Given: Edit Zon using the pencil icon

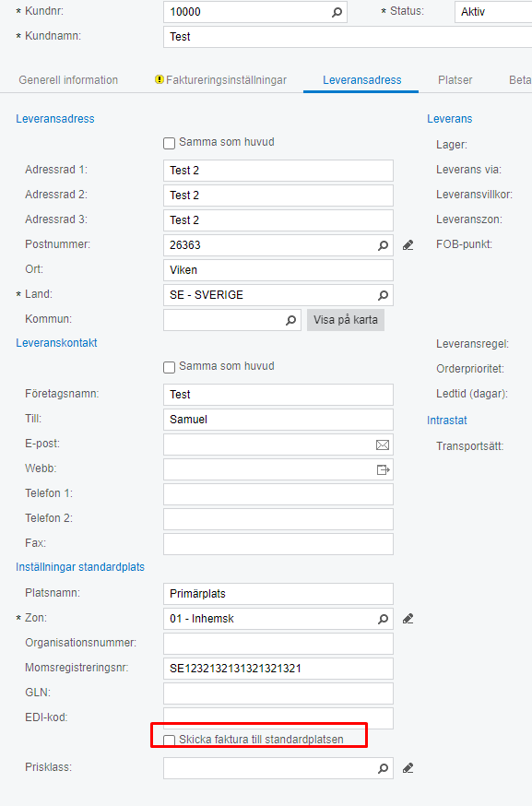Looking at the screenshot, I should (408, 618).
